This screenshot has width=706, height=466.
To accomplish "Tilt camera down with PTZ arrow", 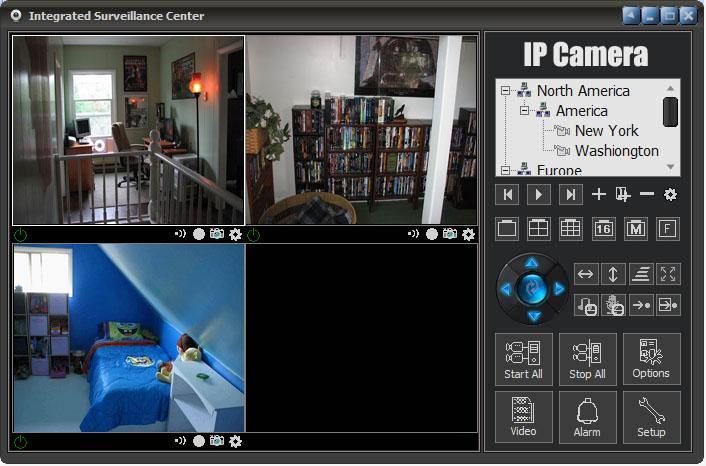I will coord(534,317).
